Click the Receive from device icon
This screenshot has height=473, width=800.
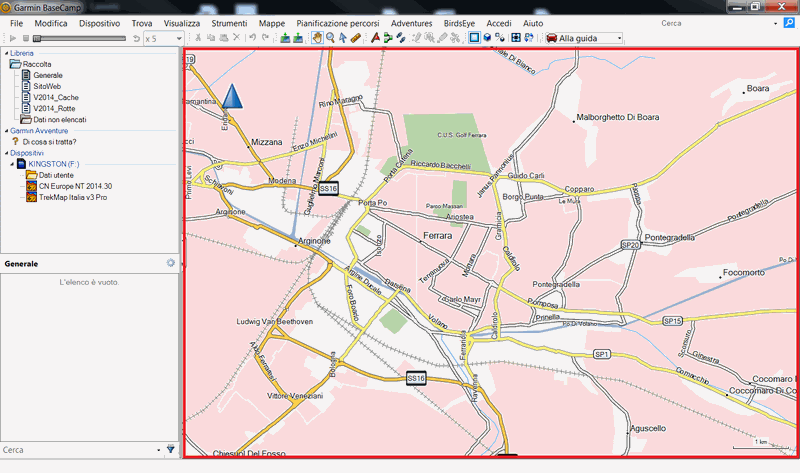(298, 38)
